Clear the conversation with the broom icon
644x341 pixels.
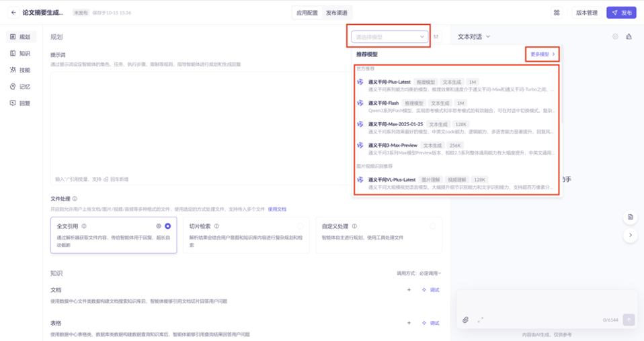tap(629, 36)
